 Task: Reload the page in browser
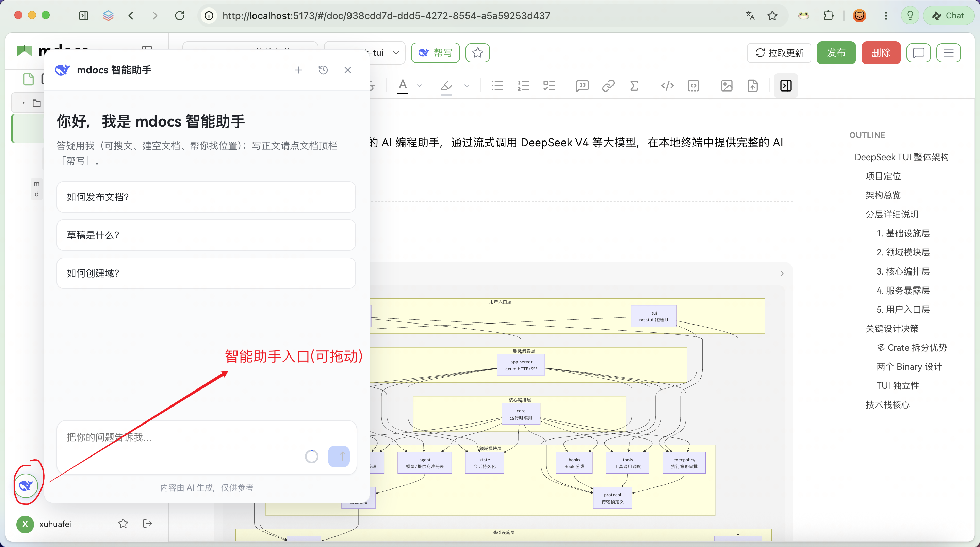pos(180,16)
